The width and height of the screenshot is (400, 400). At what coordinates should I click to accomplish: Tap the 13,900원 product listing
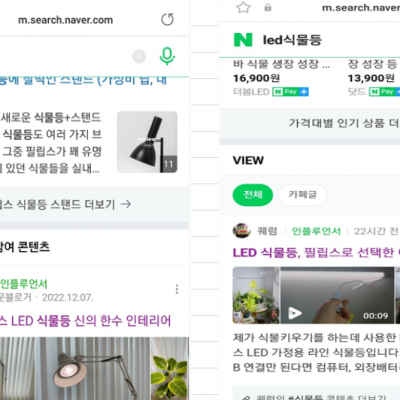tap(374, 78)
